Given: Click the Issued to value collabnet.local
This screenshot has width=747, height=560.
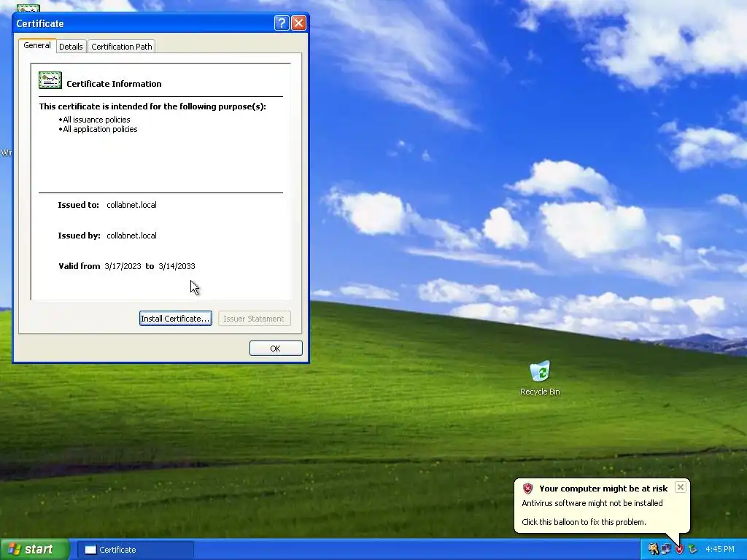Looking at the screenshot, I should coord(131,205).
